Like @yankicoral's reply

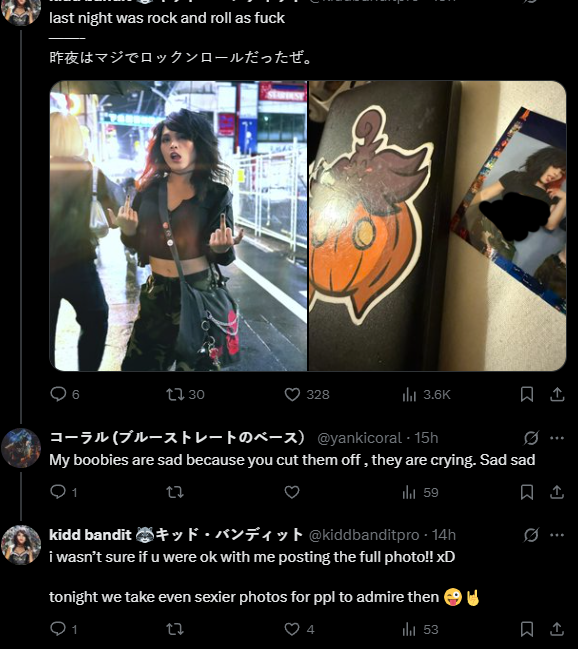pos(292,492)
